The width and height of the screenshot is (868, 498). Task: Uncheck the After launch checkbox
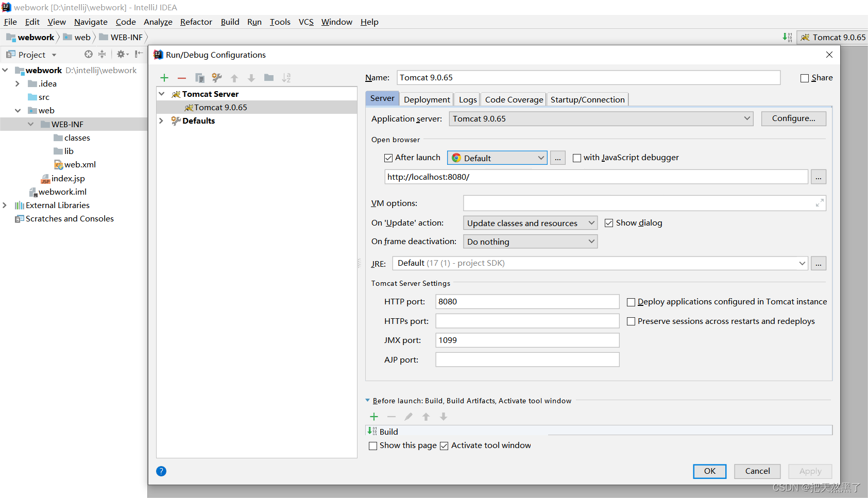(388, 158)
